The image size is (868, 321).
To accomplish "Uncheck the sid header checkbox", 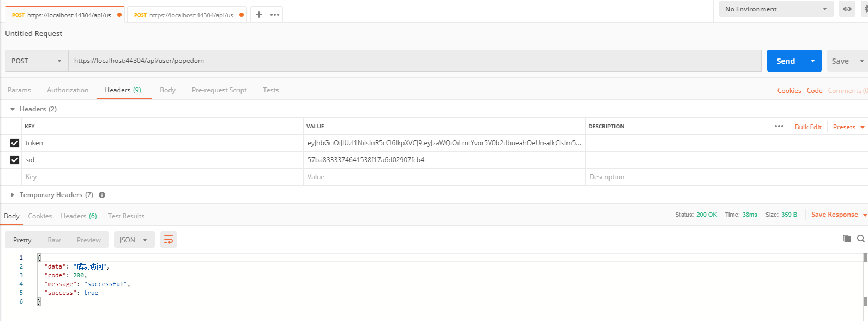I will pyautogui.click(x=15, y=160).
